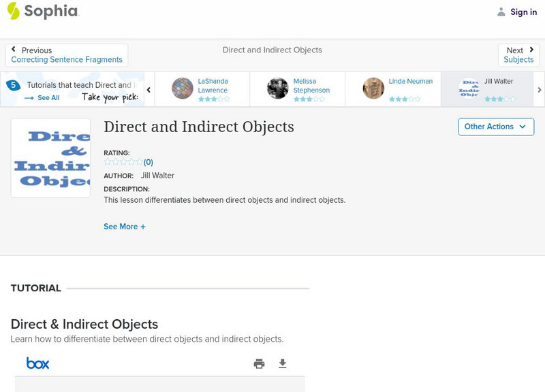
Task: Select LaShanda Lawrence's tutorial tab
Action: pos(202,89)
